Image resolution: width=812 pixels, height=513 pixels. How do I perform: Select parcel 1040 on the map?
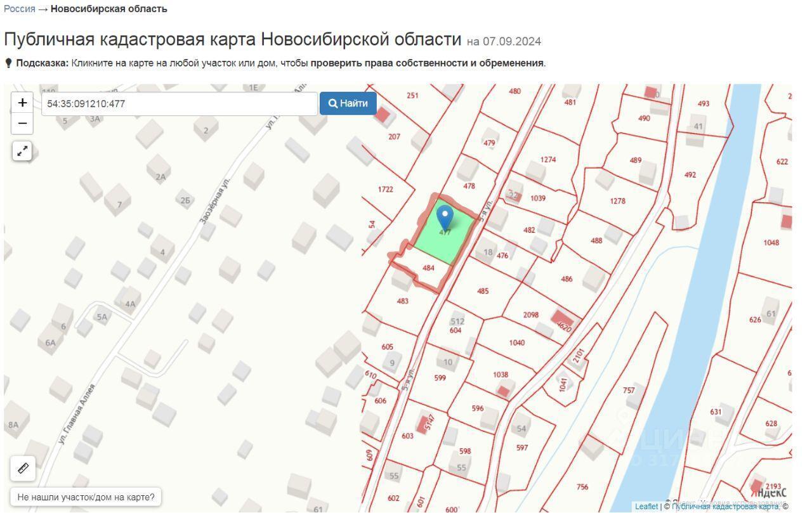tap(516, 343)
